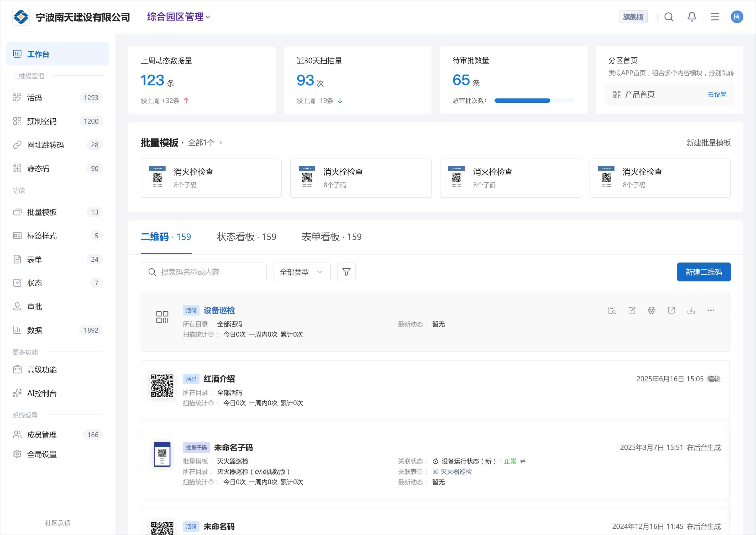Open the hamburger menu icon in header
756x535 pixels.
click(715, 17)
